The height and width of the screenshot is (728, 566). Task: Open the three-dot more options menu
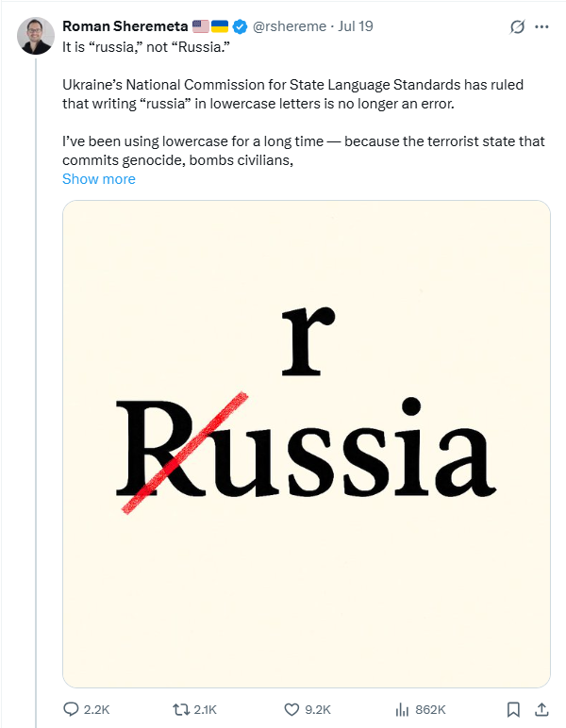click(541, 27)
